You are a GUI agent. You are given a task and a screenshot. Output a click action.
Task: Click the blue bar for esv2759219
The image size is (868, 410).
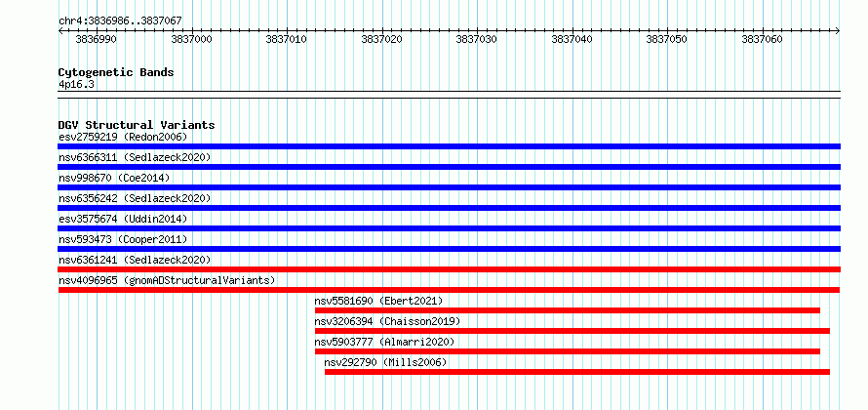449,146
